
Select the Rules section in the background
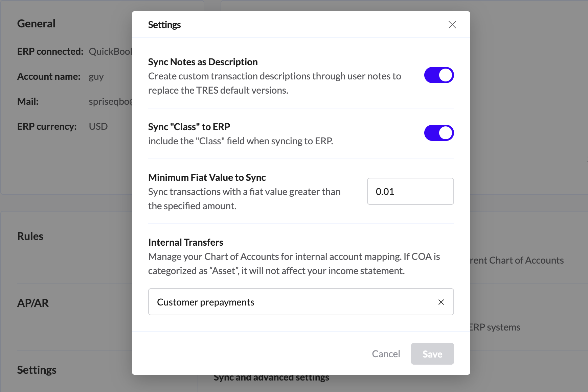click(30, 236)
